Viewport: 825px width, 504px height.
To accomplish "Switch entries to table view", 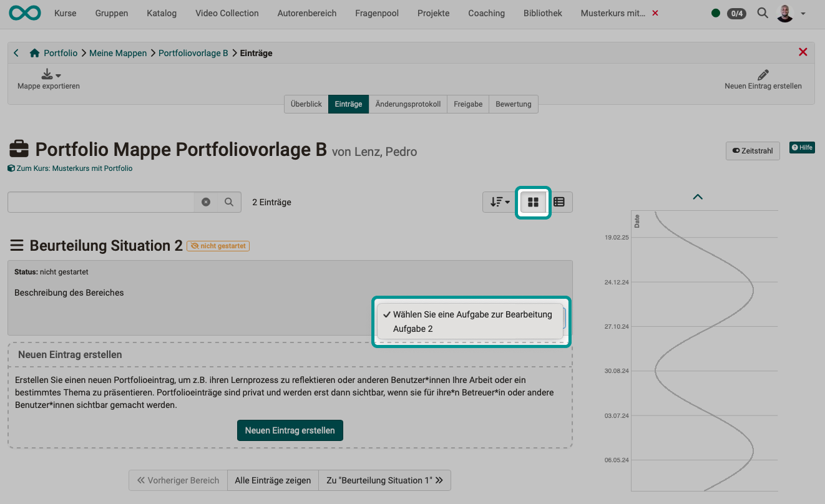I will 559,201.
